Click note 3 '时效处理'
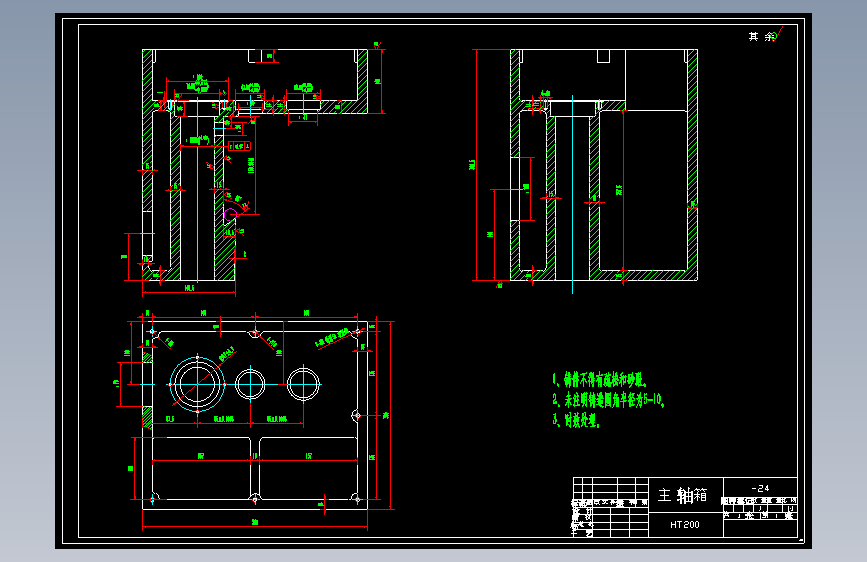Screen dimensions: 867x562 point(576,420)
